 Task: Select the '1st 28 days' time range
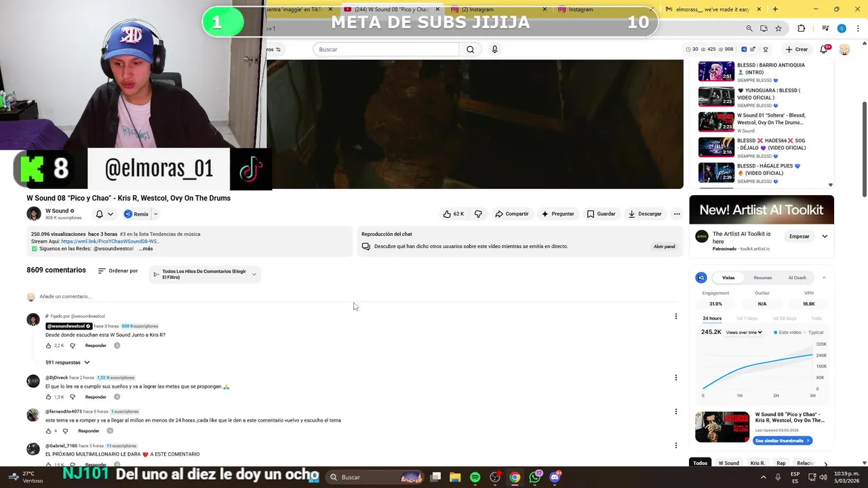click(x=785, y=319)
